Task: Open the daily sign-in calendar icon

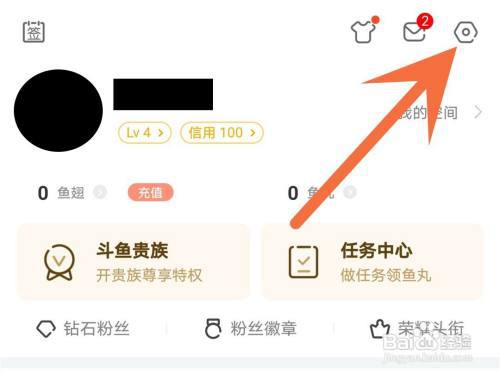Action: pyautogui.click(x=34, y=32)
